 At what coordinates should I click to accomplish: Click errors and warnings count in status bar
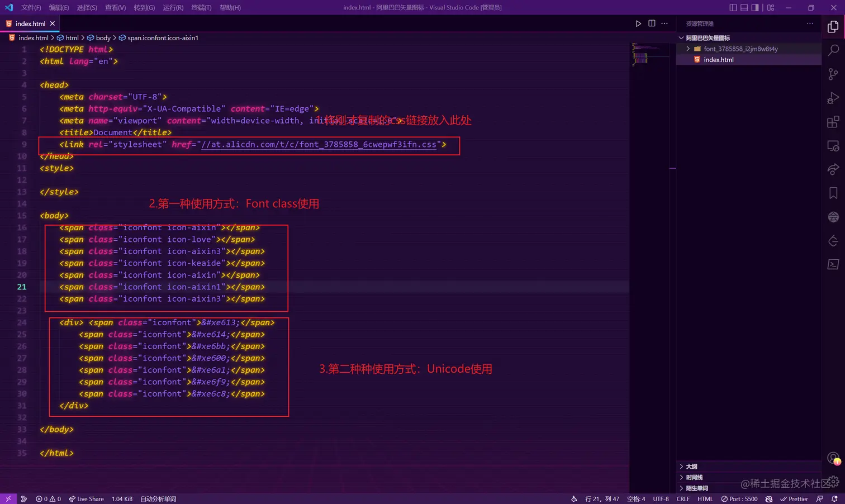49,498
